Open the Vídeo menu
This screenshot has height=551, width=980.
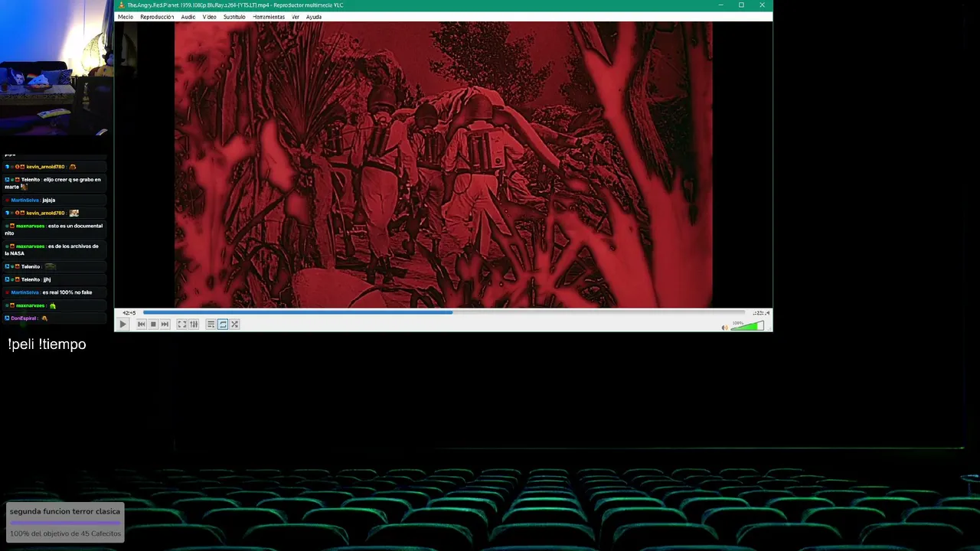(209, 17)
